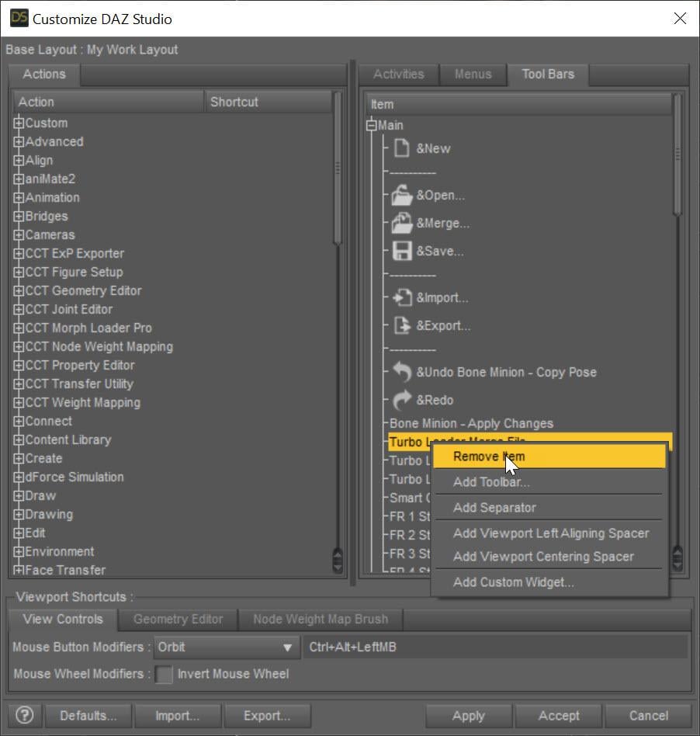This screenshot has width=700, height=736.
Task: Select Add Viewport Left Aligning Spacer
Action: (x=549, y=533)
